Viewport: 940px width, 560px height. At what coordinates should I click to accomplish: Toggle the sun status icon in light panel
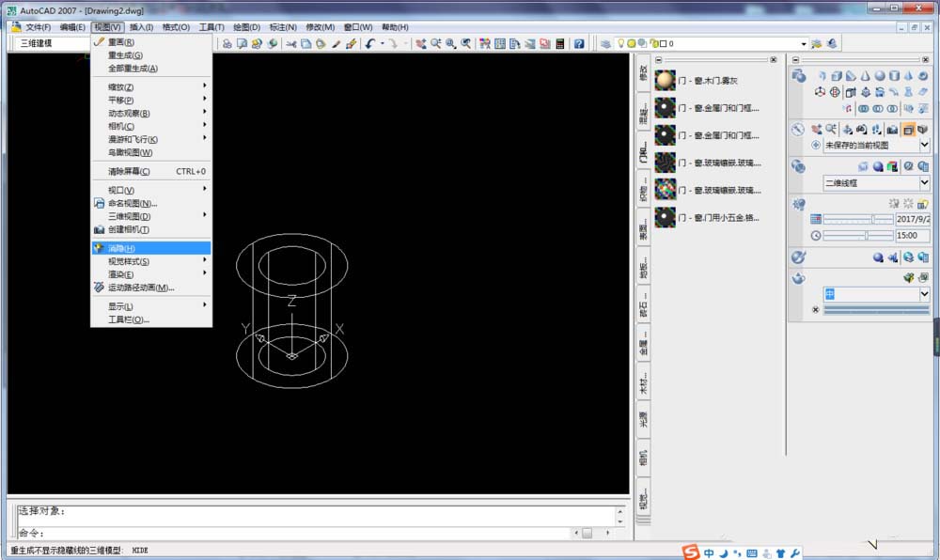908,204
